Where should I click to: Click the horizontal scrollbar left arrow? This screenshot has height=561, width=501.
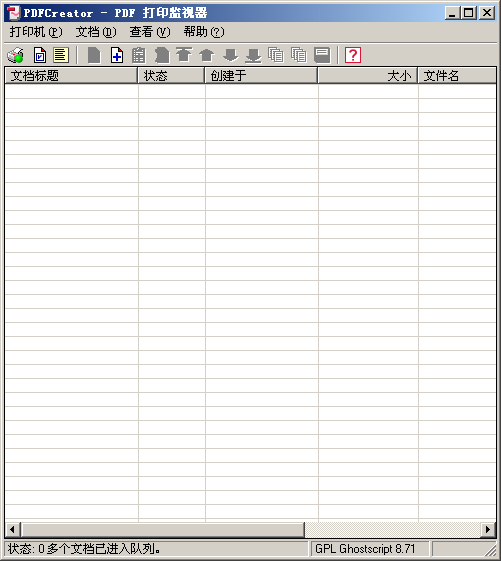pyautogui.click(x=13, y=530)
